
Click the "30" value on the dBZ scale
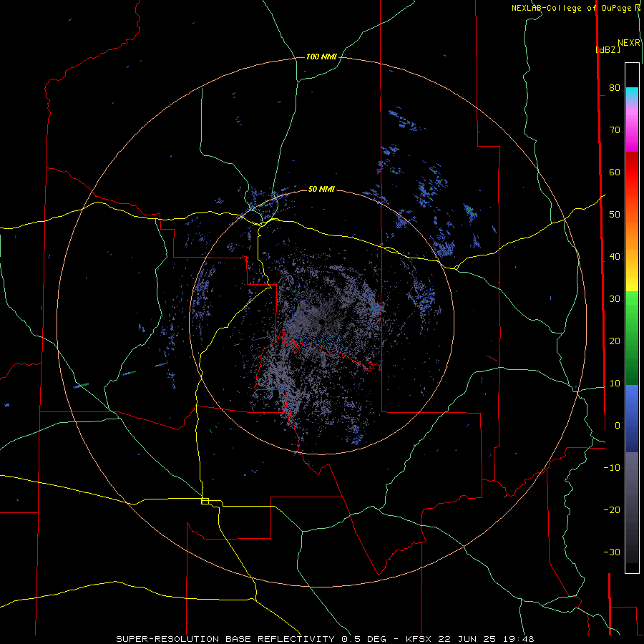tap(615, 298)
